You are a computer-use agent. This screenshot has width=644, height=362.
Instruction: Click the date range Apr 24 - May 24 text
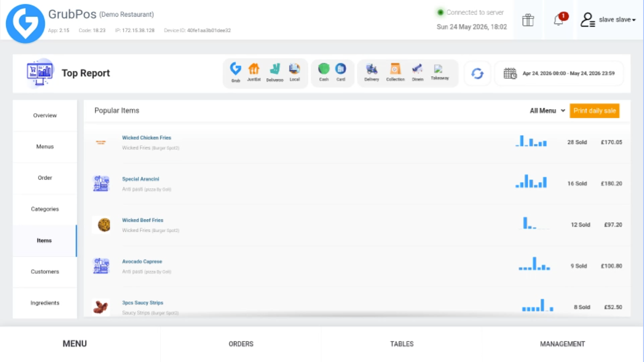(568, 73)
